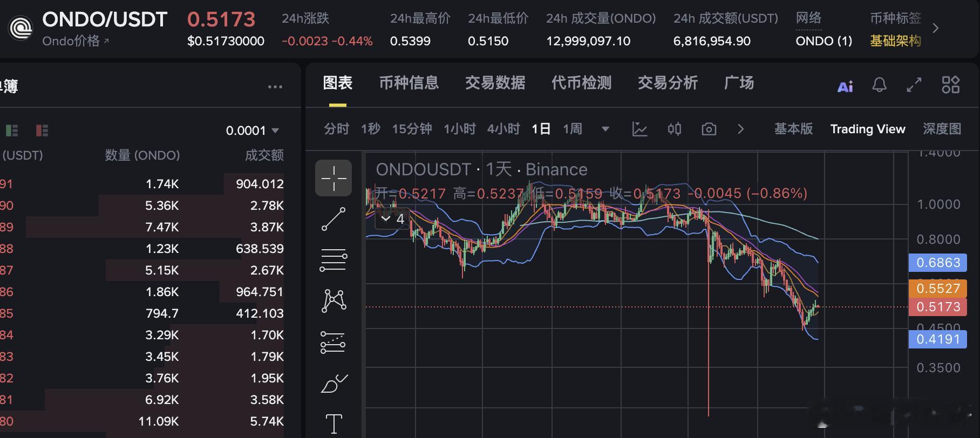Screen dimensions: 980x438
Task: Click the ONDO (1) network value
Action: (x=824, y=41)
